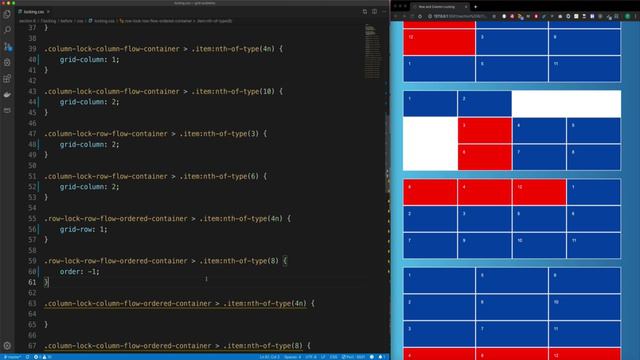Close the locking.css editor tab
Image resolution: width=640 pixels, height=360 pixels.
(48, 11)
